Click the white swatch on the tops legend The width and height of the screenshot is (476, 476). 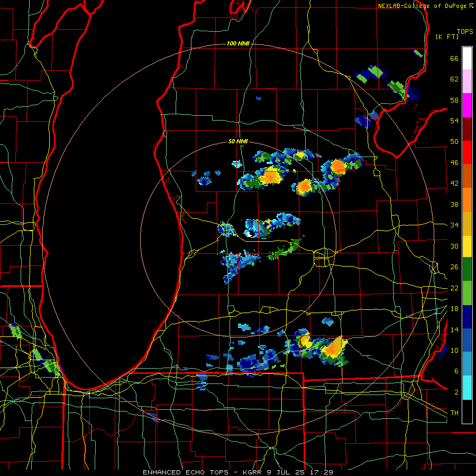[467, 58]
